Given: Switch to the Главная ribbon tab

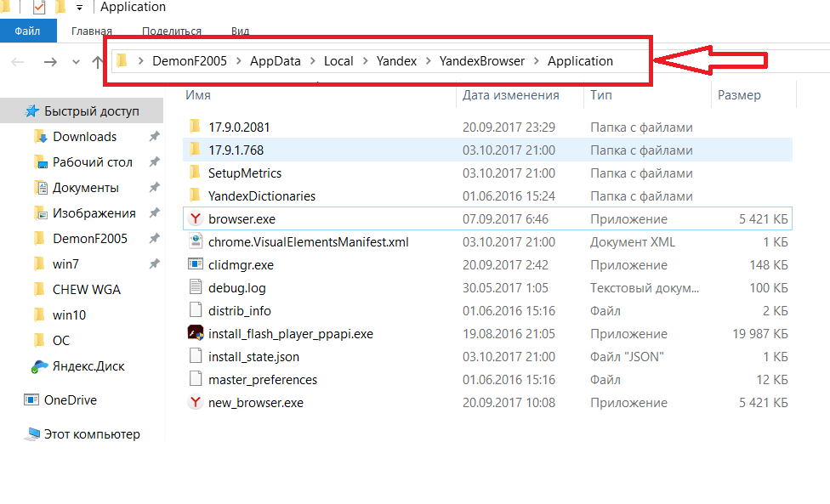Looking at the screenshot, I should click(92, 31).
